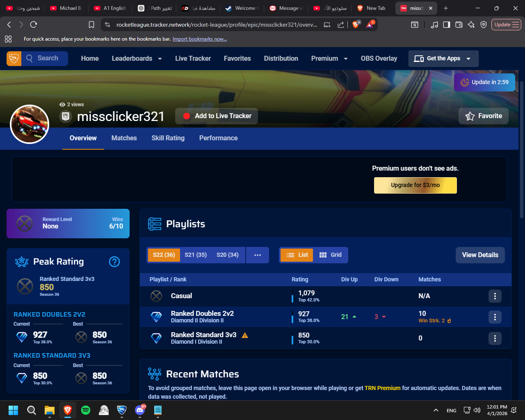
Task: Switch to the New Tab browser tab
Action: click(372, 8)
